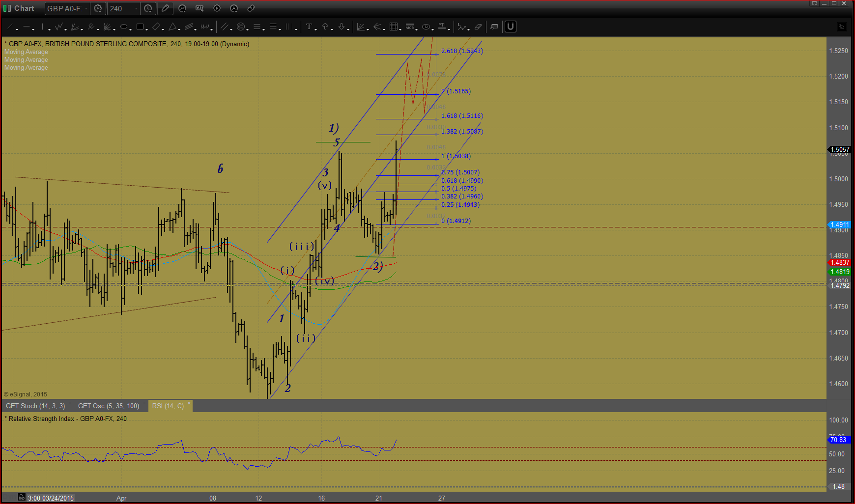The height and width of the screenshot is (504, 855).
Task: Toggle the magnet snap mode button
Action: (511, 27)
